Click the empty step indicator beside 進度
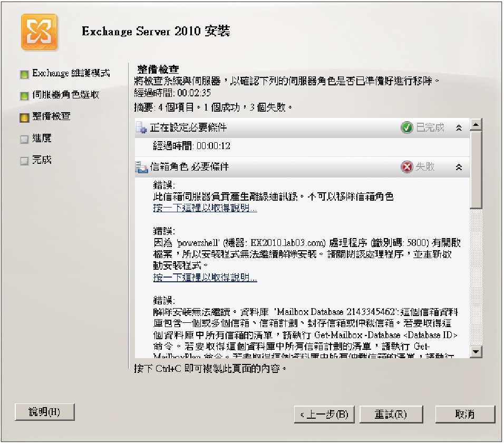Screen dimensions: 504x444 click(24, 139)
